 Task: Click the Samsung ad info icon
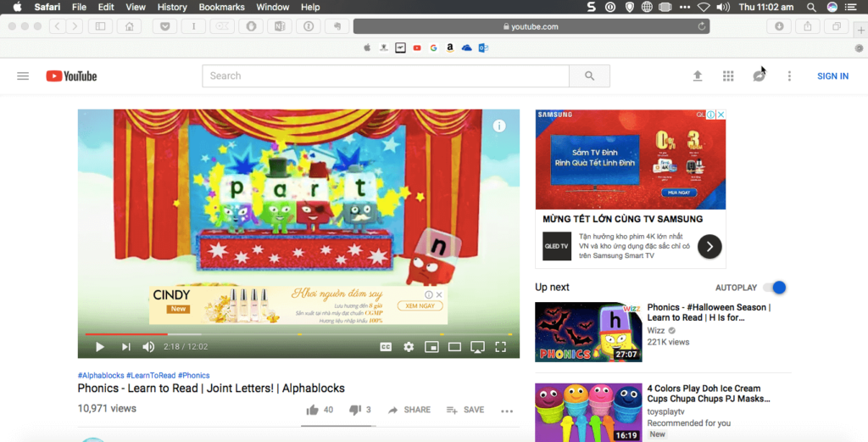(711, 115)
